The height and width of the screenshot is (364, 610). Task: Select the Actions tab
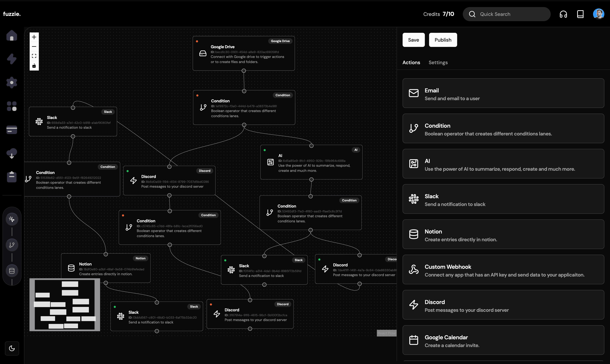click(x=411, y=63)
